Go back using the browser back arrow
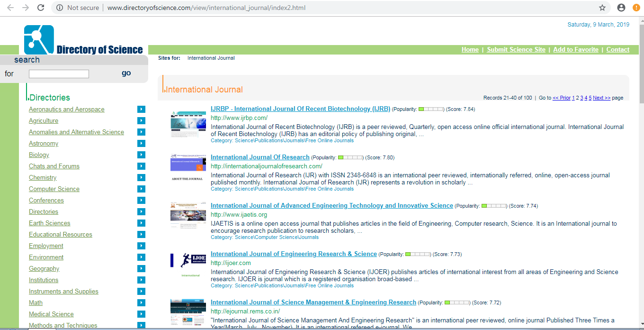This screenshot has width=644, height=330. pyautogui.click(x=10, y=8)
